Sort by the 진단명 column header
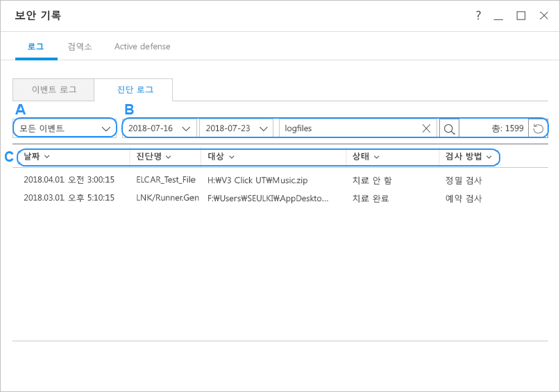 (153, 157)
